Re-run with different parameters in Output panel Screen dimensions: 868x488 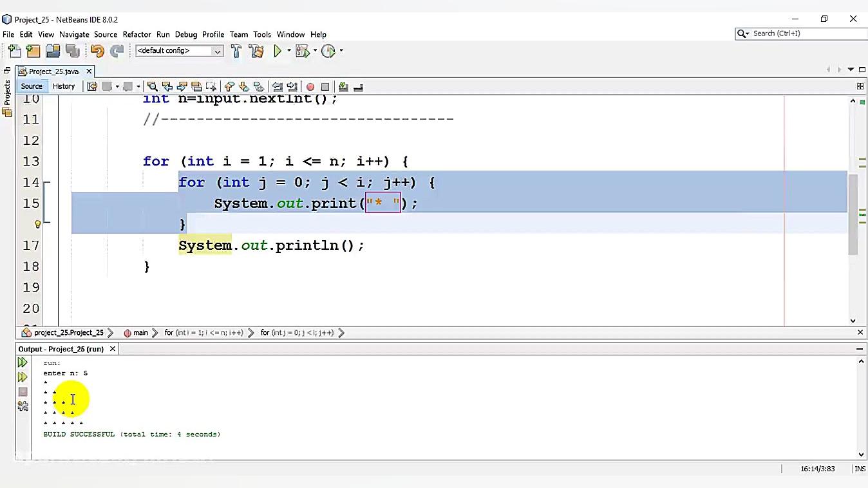pos(23,377)
